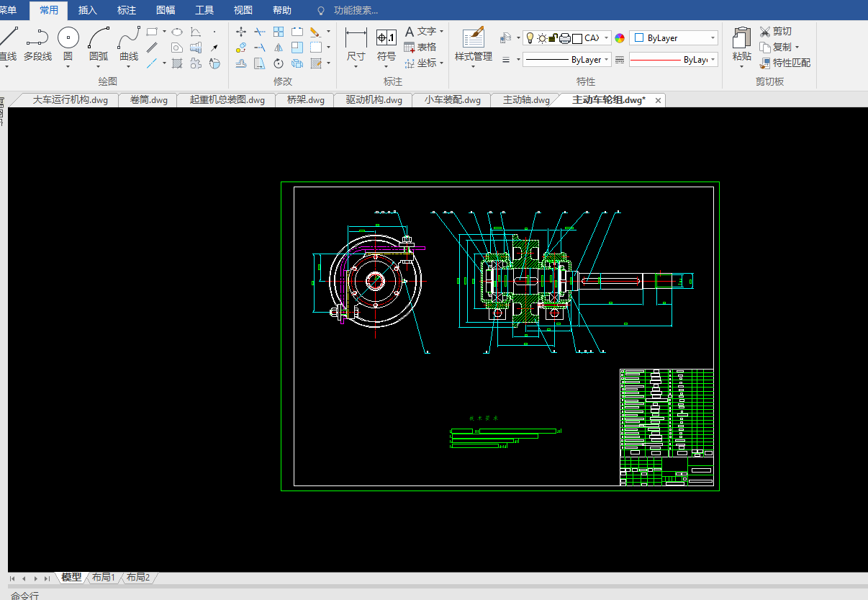868x600 pixels.
Task: Switch to the Insert (插入) ribbon tab
Action: point(88,10)
